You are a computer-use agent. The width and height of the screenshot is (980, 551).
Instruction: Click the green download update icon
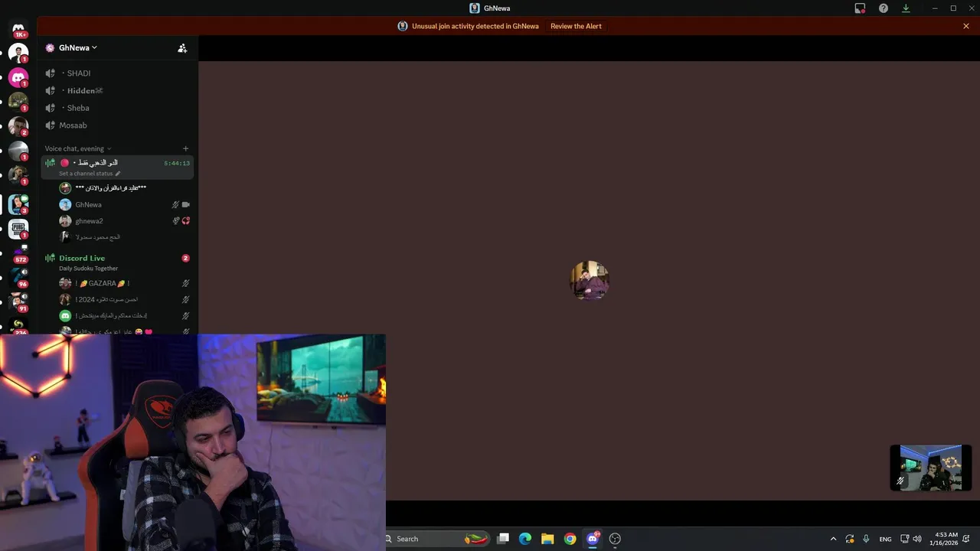click(x=906, y=8)
